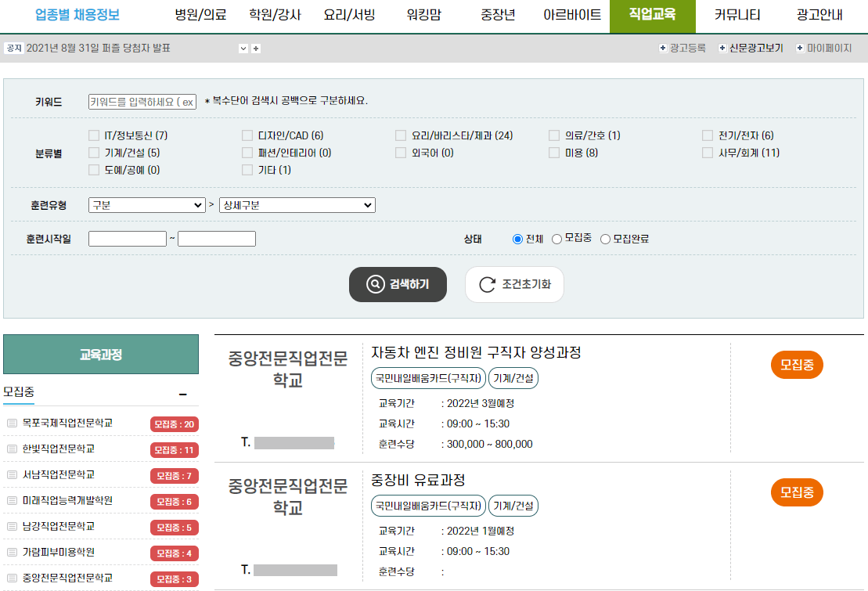Check the 미용 (8) category checkbox
The height and width of the screenshot is (591, 868).
pos(554,153)
